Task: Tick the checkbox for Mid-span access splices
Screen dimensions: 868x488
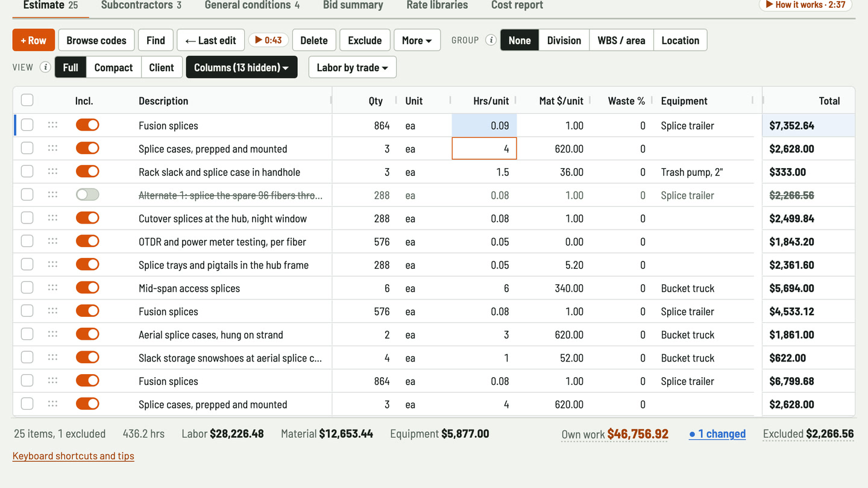Action: point(27,288)
